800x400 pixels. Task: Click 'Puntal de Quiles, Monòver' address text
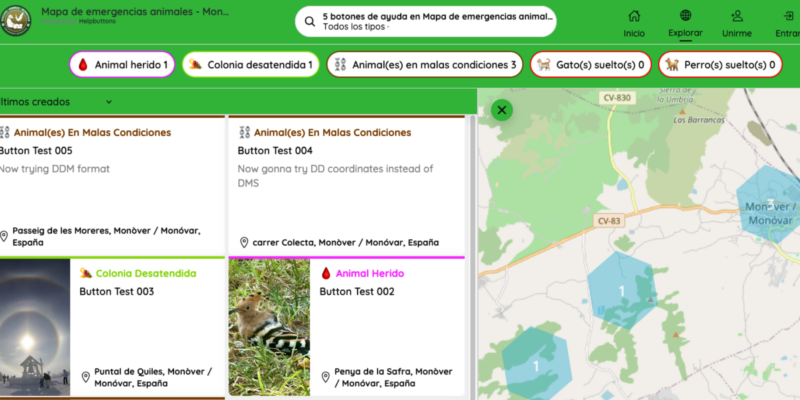click(153, 377)
